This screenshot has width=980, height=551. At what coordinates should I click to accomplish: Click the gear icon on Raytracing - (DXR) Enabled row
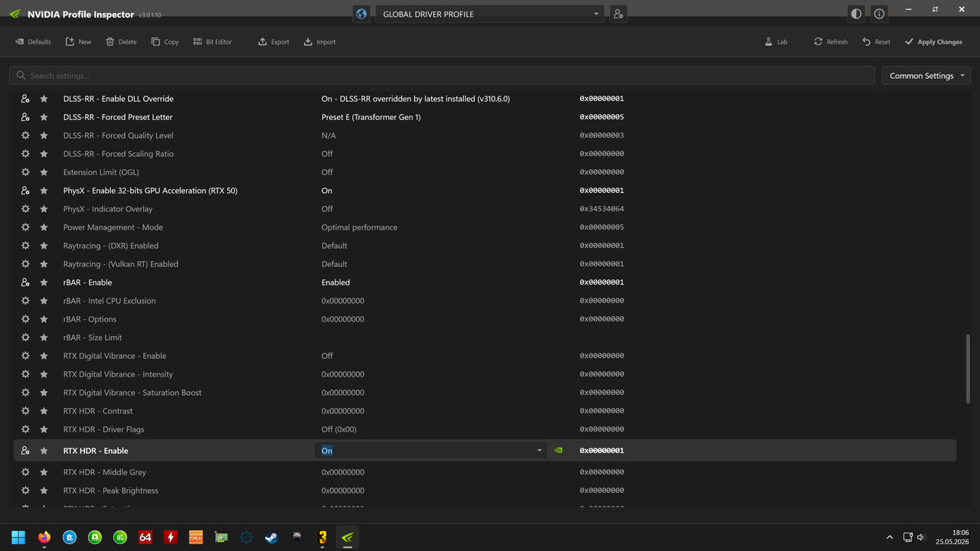tap(25, 246)
